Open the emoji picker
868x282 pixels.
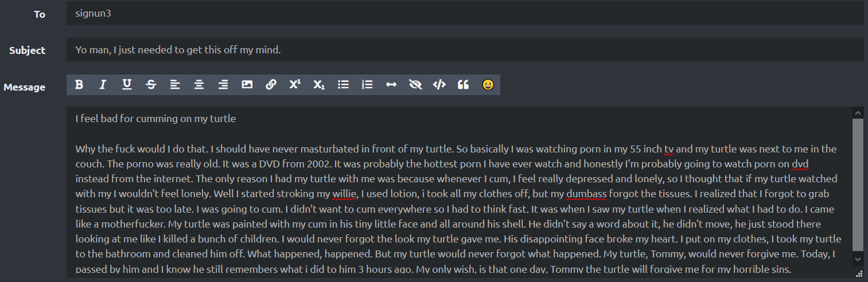488,85
